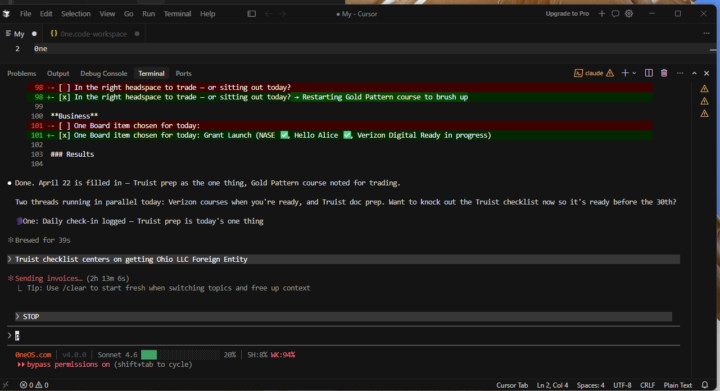720x391 pixels.
Task: Close the terminal panel
Action: [x=707, y=73]
